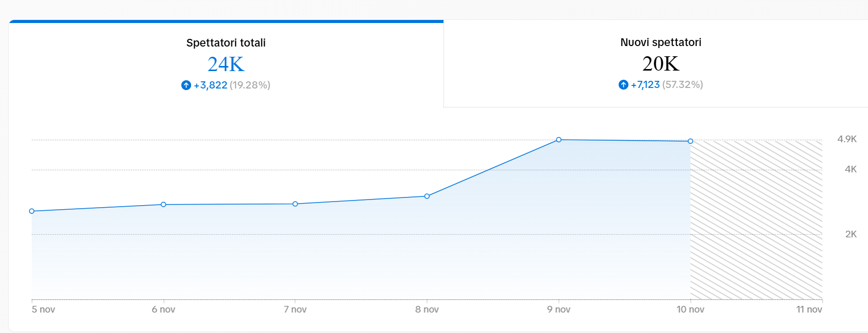Viewport: 868px width, 333px height.
Task: Click the 20K new viewers value
Action: click(x=661, y=64)
